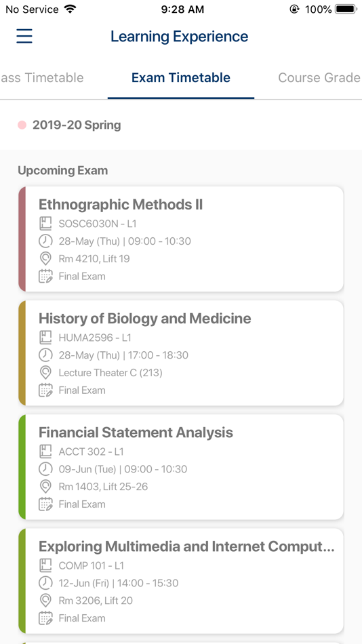Open Exploring Multimedia and Internet Computing card
362x644 pixels.
tap(181, 581)
